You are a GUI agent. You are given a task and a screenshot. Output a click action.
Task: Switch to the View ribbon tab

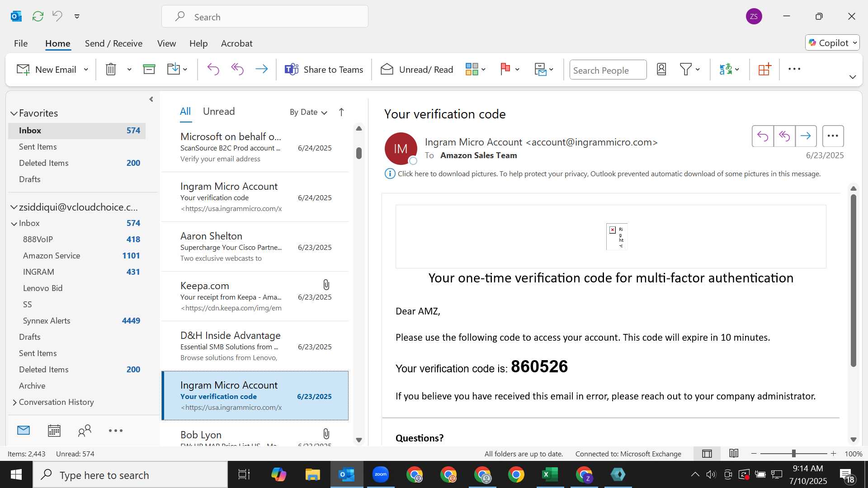click(166, 43)
